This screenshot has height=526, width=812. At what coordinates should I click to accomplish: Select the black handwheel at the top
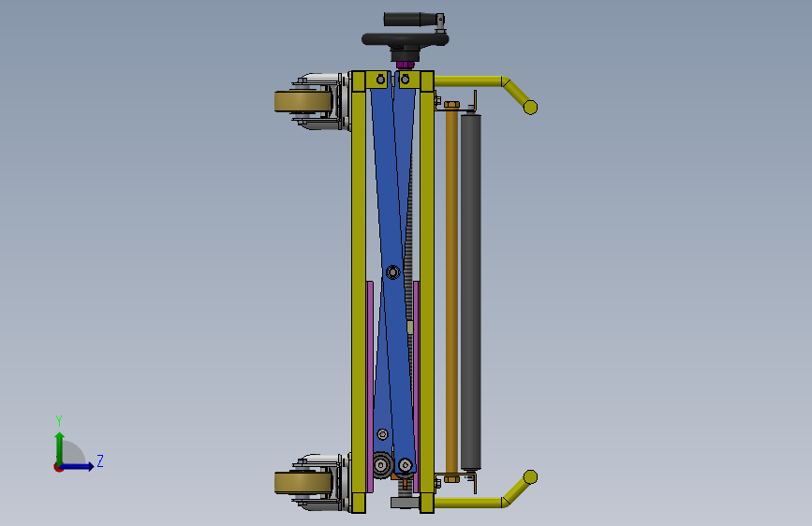pos(405,39)
